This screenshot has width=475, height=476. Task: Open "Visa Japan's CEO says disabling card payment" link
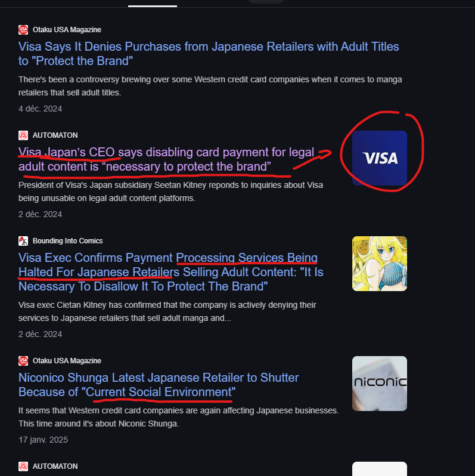coord(166,159)
